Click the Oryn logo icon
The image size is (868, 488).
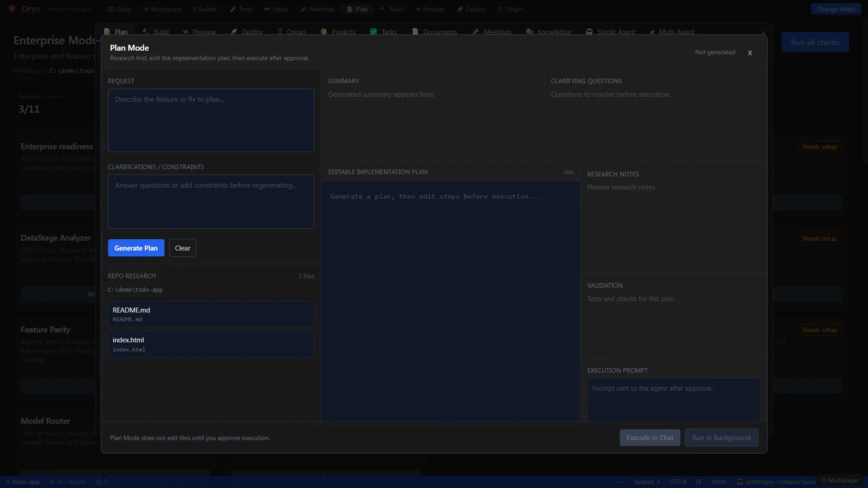click(12, 8)
